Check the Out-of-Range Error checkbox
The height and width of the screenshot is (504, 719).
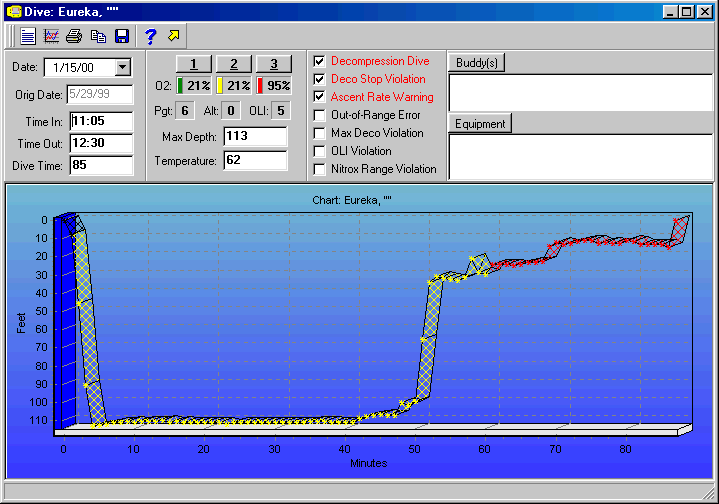(319, 115)
